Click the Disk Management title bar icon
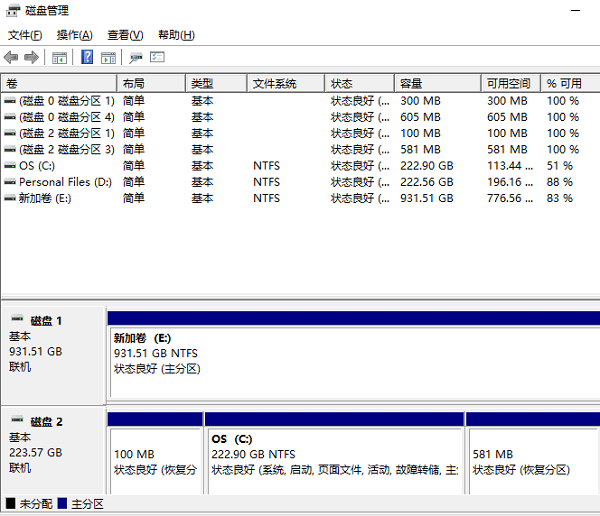Viewport: 600px width, 516px height. tap(10, 10)
